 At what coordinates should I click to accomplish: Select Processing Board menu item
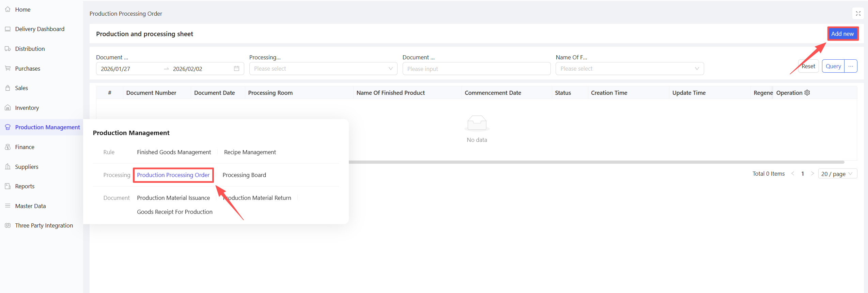[x=244, y=175]
